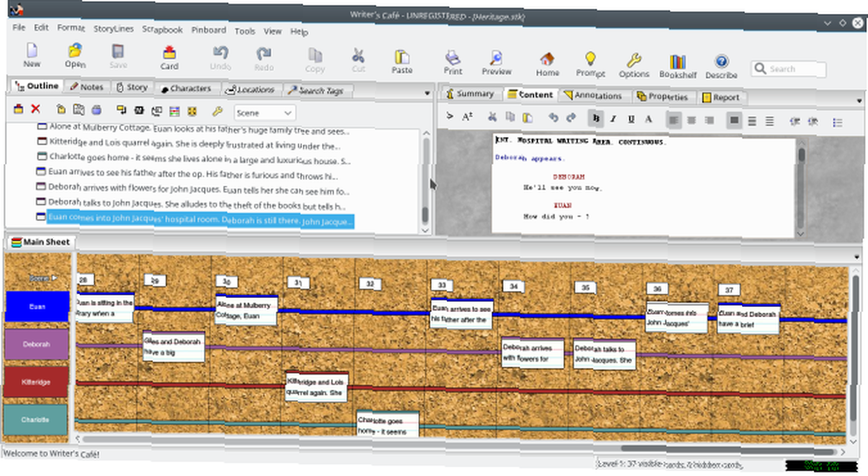
Task: Switch to the Characters tab
Action: coord(186,88)
